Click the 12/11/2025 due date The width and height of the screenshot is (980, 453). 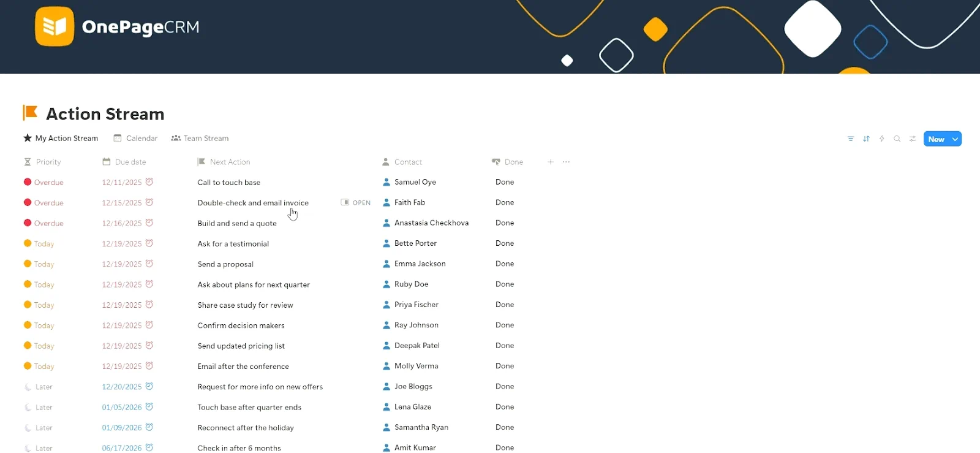(x=122, y=183)
